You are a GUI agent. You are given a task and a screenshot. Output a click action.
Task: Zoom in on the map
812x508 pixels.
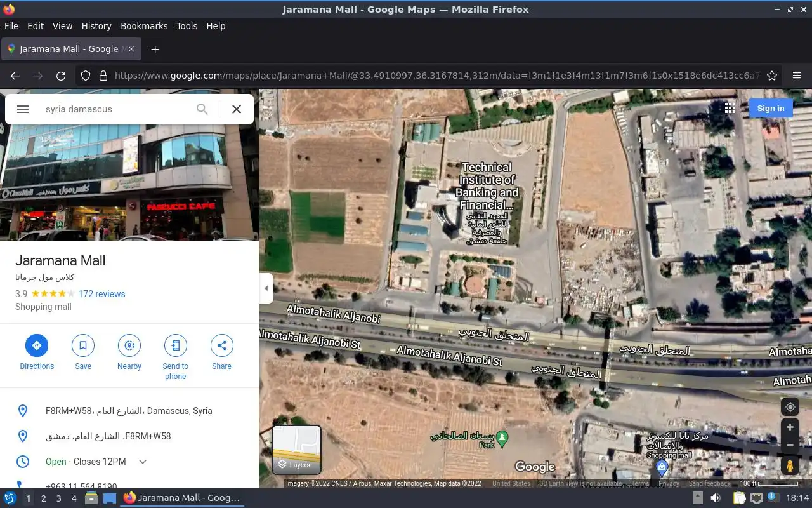pos(790,427)
